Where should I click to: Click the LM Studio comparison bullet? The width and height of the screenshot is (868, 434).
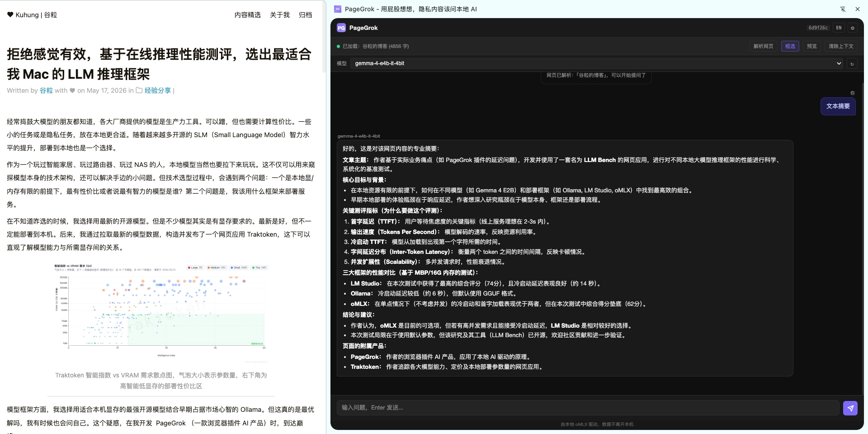477,284
